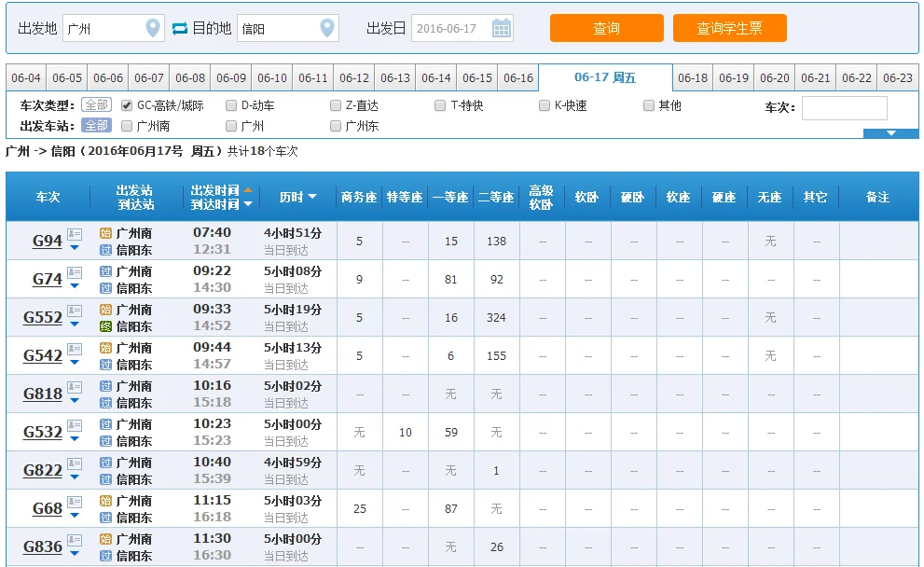Viewport: 924px width, 567px height.
Task: Click the blue collapse triangle at filter bar's right edge
Action: click(x=892, y=133)
